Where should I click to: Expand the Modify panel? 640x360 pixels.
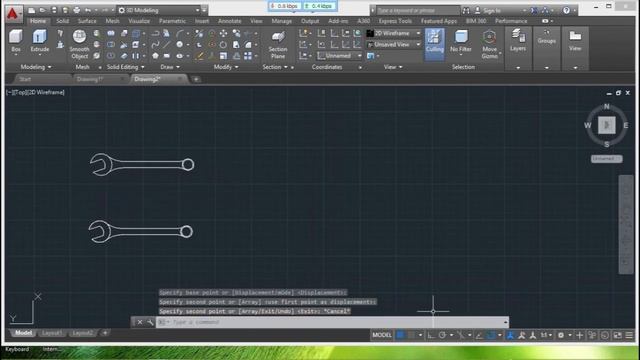[226, 67]
